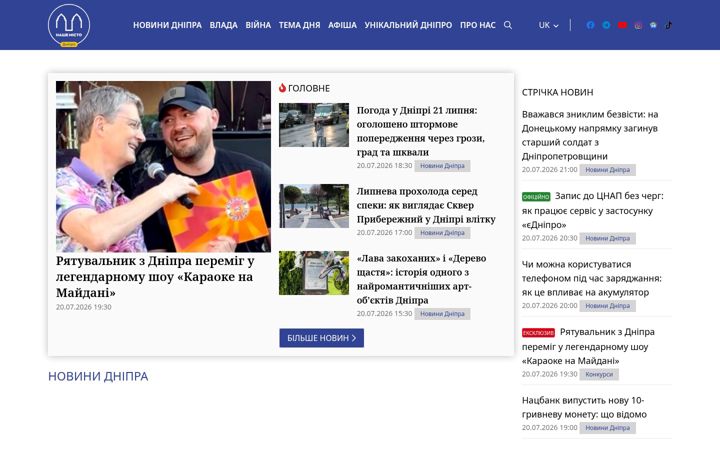The image size is (720, 450).
Task: Open the phone charging battery feed item
Action: coord(591,278)
